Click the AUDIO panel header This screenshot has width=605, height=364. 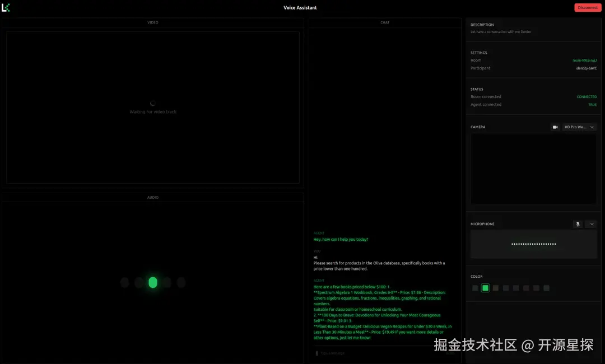(152, 197)
